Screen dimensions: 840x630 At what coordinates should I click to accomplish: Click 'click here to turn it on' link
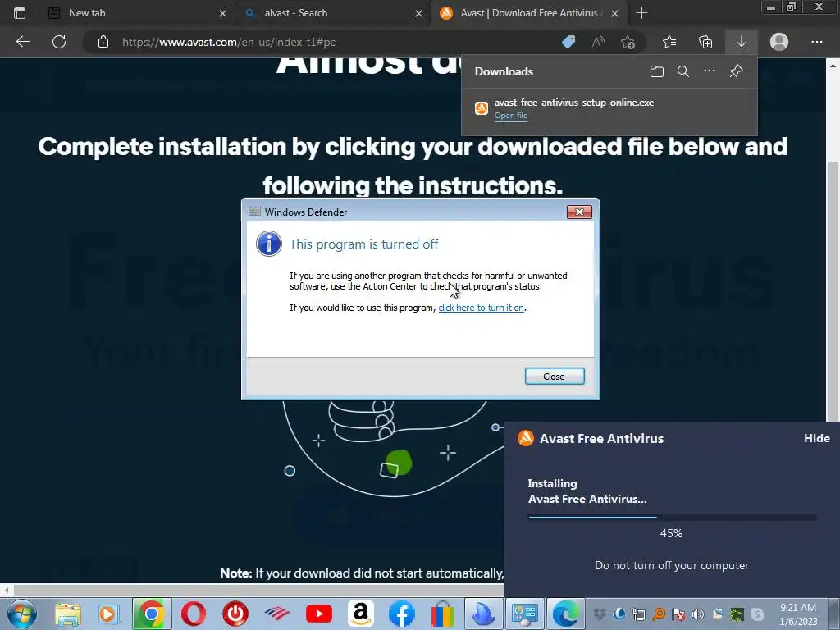point(481,308)
